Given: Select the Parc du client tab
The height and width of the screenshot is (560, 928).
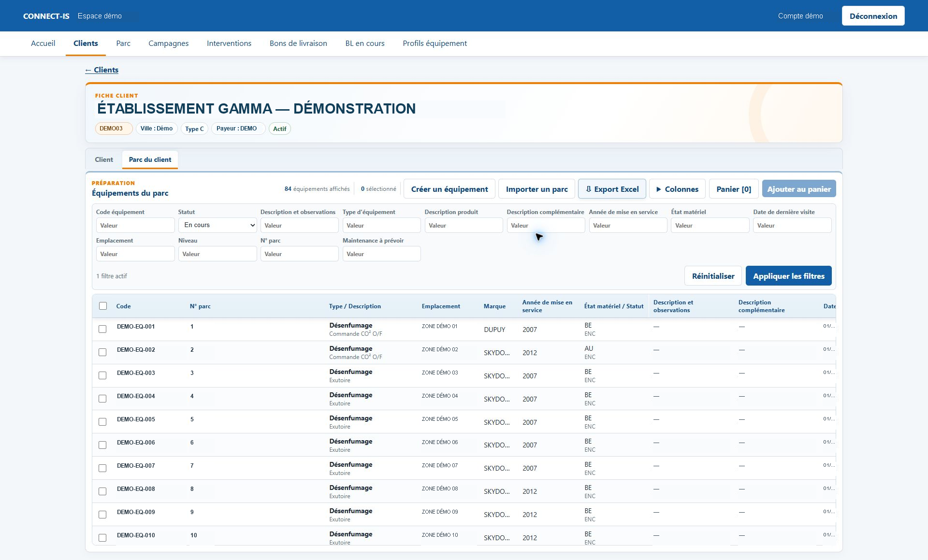Looking at the screenshot, I should point(150,159).
